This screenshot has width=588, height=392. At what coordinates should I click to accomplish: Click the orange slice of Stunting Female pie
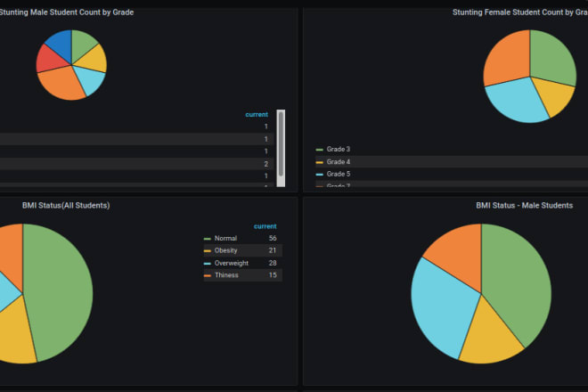(508, 57)
